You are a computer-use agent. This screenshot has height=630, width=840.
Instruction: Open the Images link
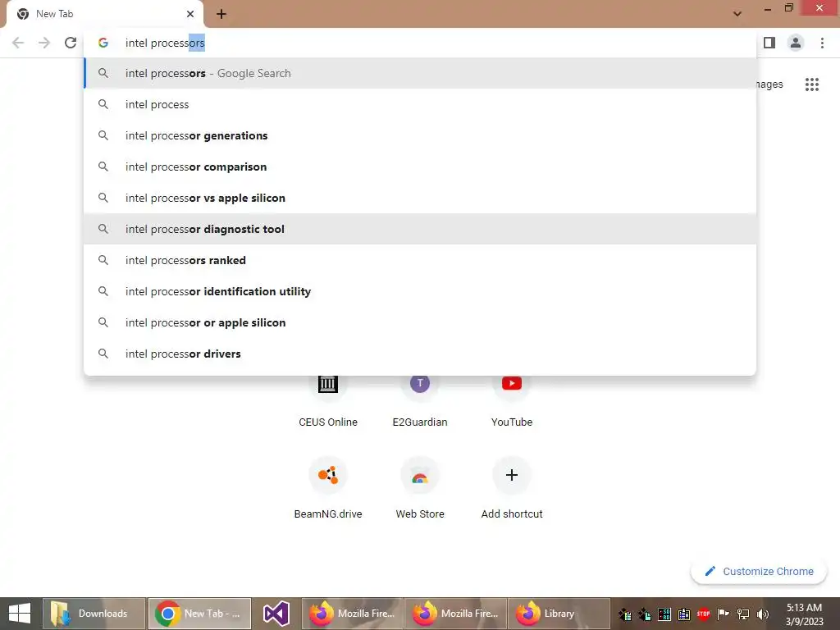coord(769,84)
